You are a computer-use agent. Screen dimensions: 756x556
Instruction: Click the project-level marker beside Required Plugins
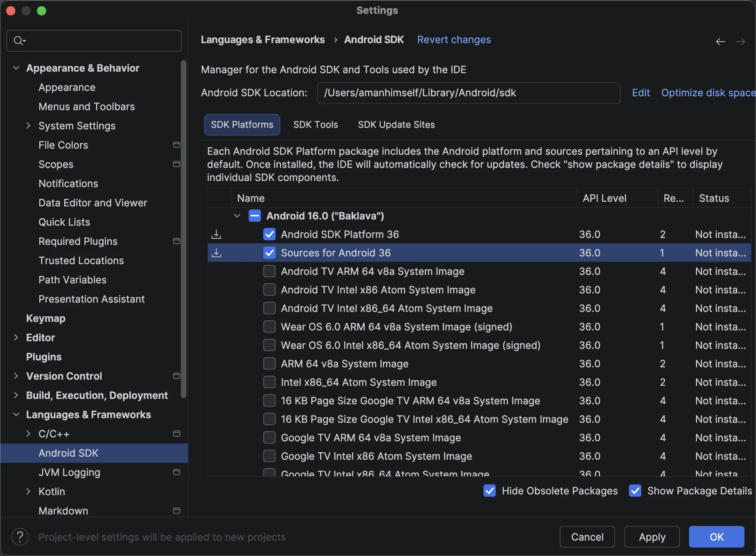pos(177,241)
